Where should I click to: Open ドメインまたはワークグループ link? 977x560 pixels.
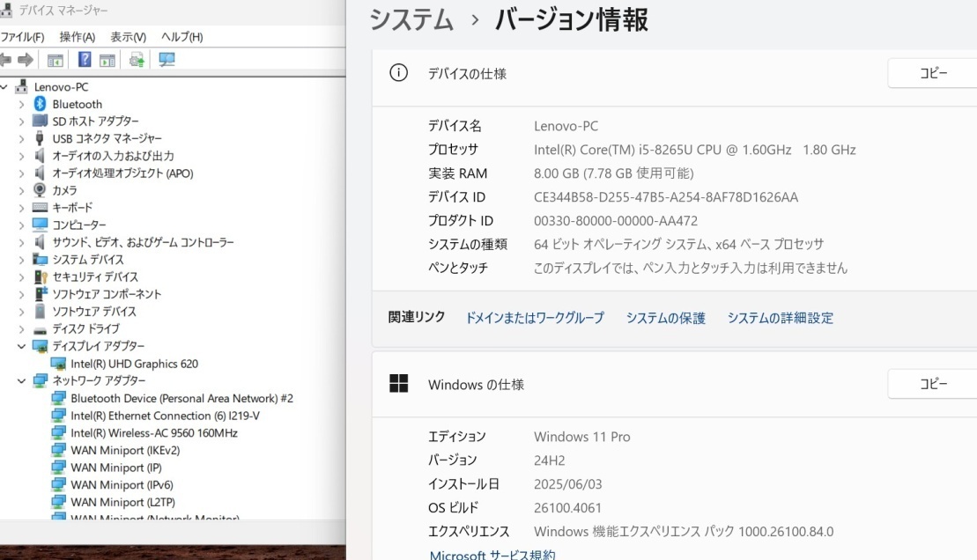tap(535, 318)
